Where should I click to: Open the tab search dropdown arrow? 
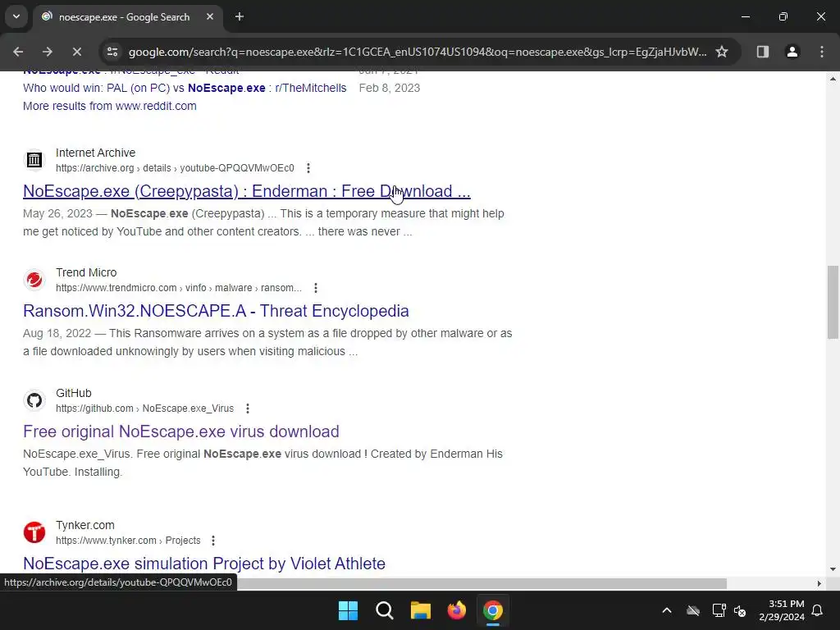click(x=16, y=16)
